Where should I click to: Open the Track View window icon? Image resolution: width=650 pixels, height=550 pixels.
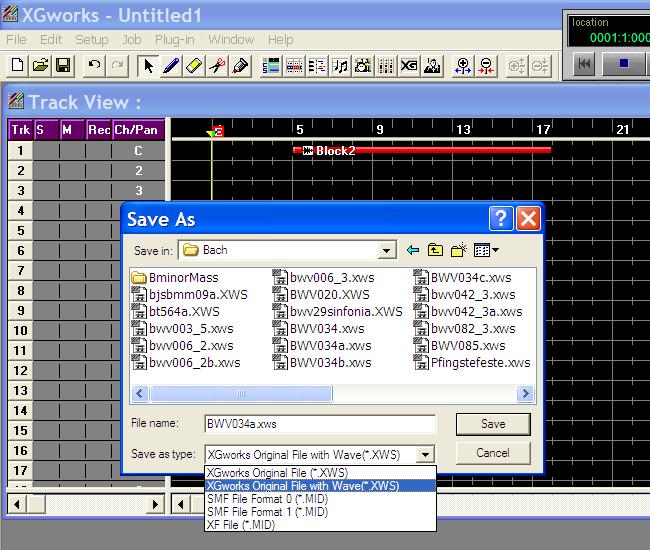[x=271, y=65]
